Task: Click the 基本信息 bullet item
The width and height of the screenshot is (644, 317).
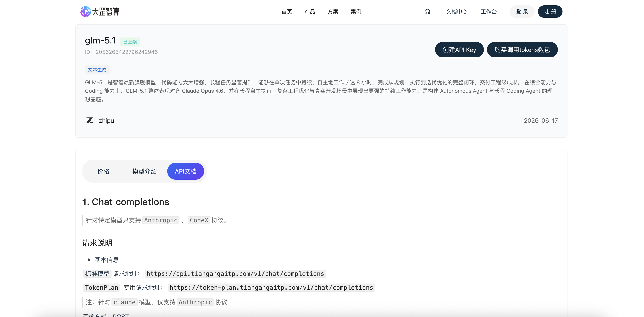Action: pyautogui.click(x=106, y=260)
